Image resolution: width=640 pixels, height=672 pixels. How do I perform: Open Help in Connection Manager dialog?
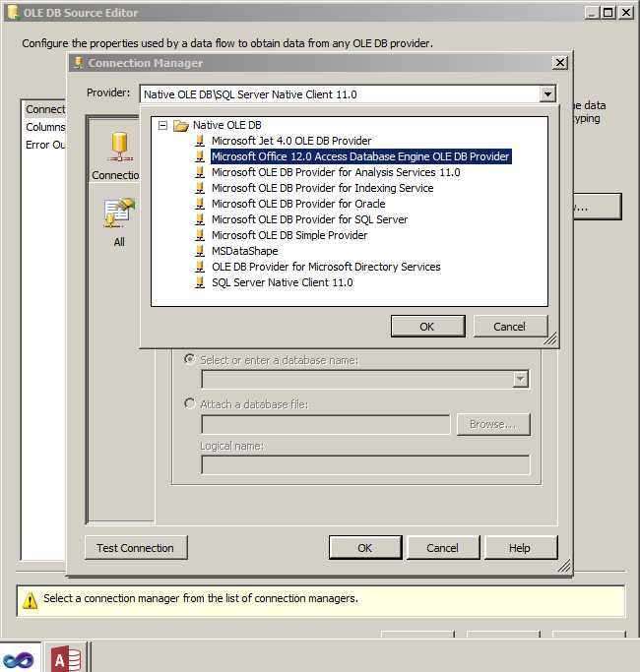point(520,548)
